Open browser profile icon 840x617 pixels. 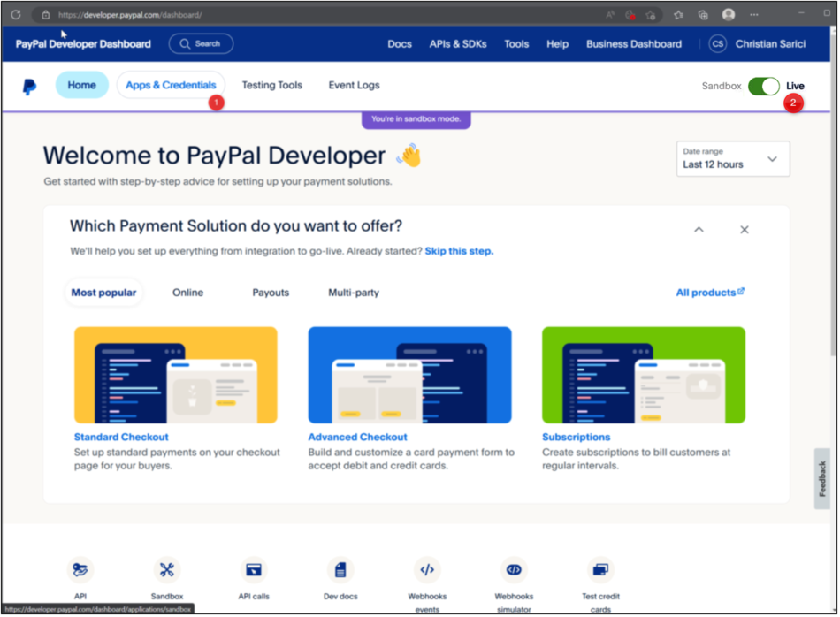point(729,15)
